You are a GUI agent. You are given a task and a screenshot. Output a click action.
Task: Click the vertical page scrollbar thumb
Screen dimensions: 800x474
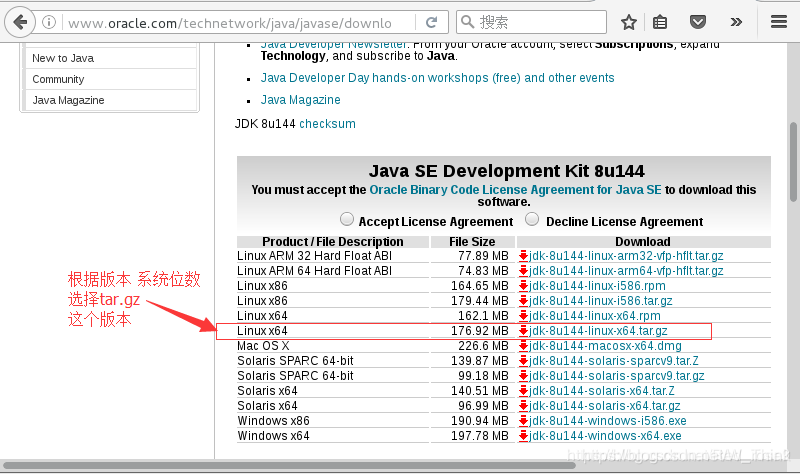[x=793, y=162]
